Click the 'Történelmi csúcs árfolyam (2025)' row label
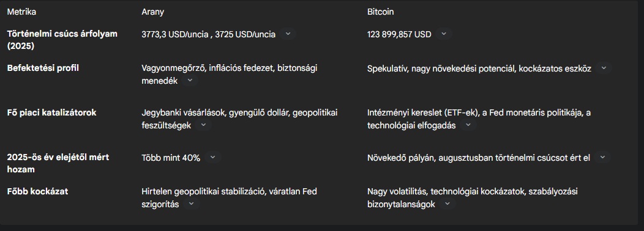Image resolution: width=644 pixels, height=231 pixels. click(x=62, y=40)
